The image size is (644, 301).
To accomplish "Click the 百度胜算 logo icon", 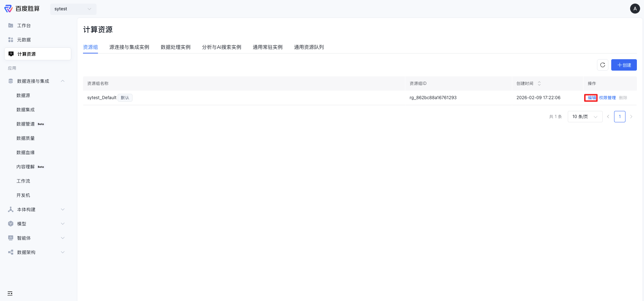I will [8, 9].
